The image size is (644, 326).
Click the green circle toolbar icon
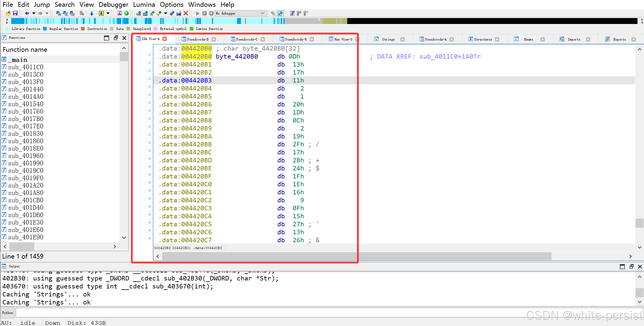126,13
